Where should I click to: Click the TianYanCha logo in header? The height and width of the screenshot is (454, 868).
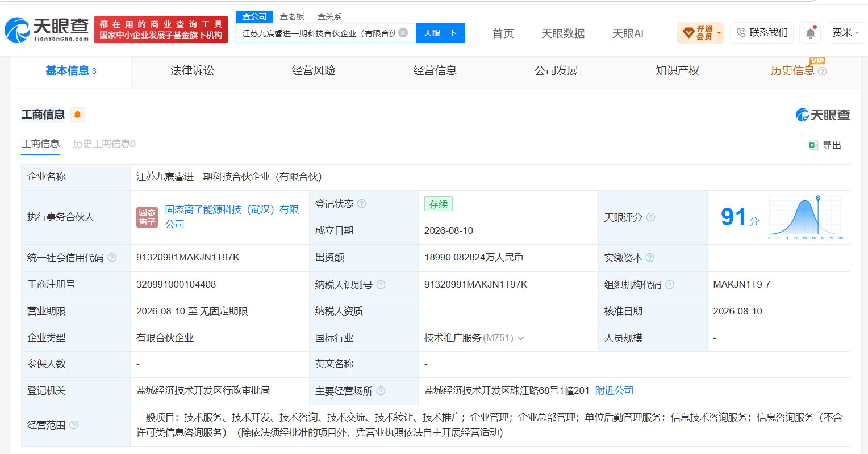click(47, 30)
